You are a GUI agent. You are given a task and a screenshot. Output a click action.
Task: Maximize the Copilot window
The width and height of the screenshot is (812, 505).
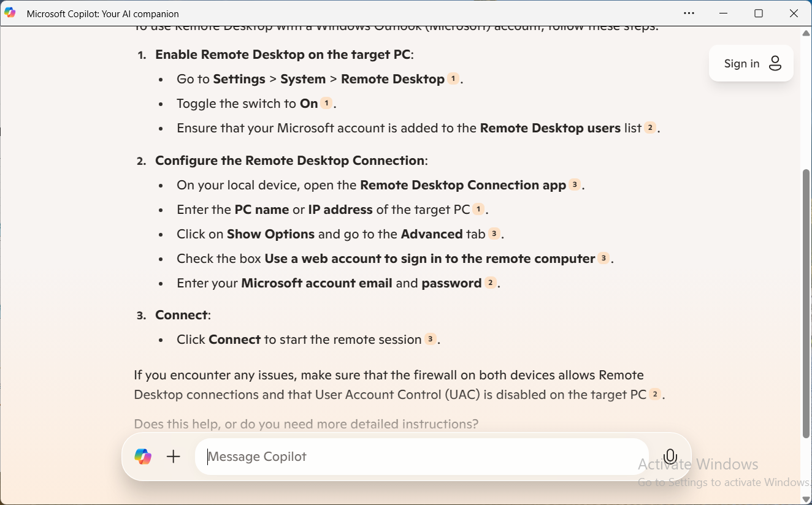pos(759,13)
